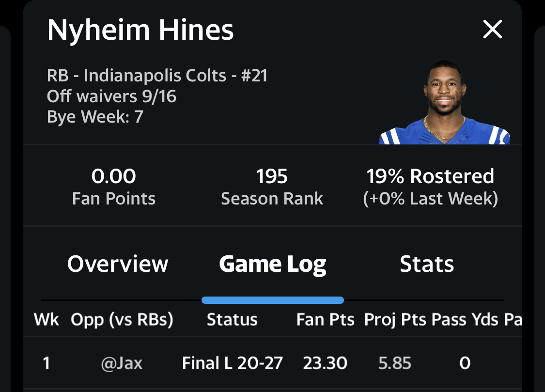Screen dimensions: 545x392
Task: Sort by the Fan Pts column header
Action: point(325,320)
